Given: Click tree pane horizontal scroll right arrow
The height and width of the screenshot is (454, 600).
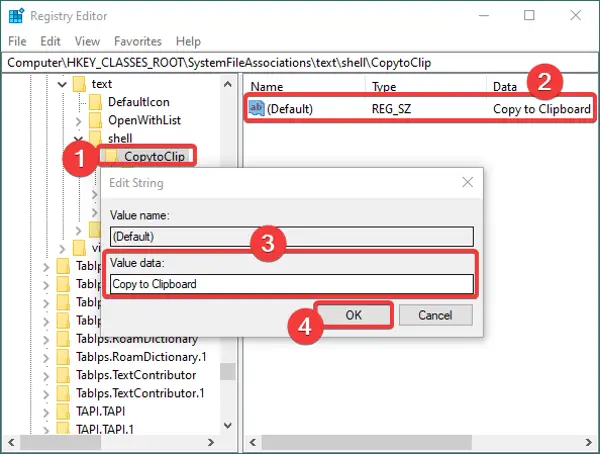Looking at the screenshot, I should 211,443.
